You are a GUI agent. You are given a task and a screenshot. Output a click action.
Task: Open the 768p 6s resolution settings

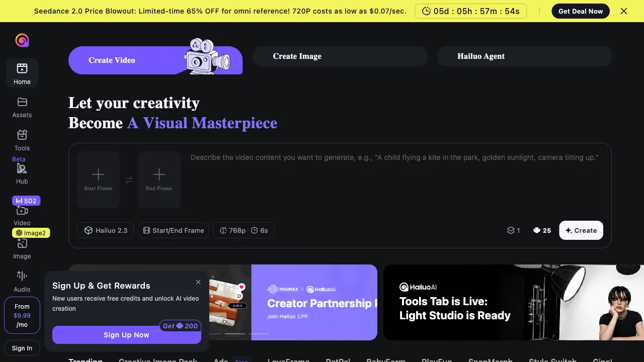(x=244, y=230)
